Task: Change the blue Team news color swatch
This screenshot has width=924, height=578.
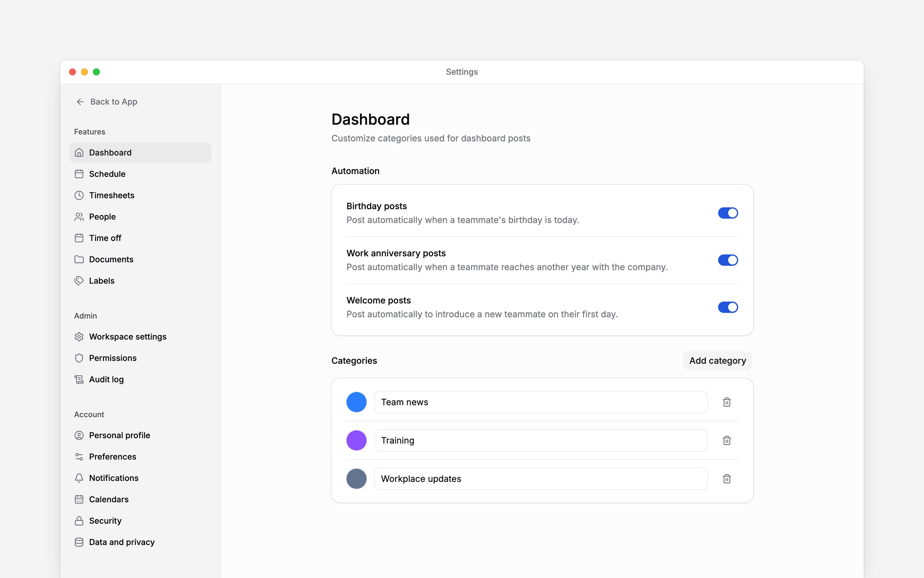Action: (356, 402)
